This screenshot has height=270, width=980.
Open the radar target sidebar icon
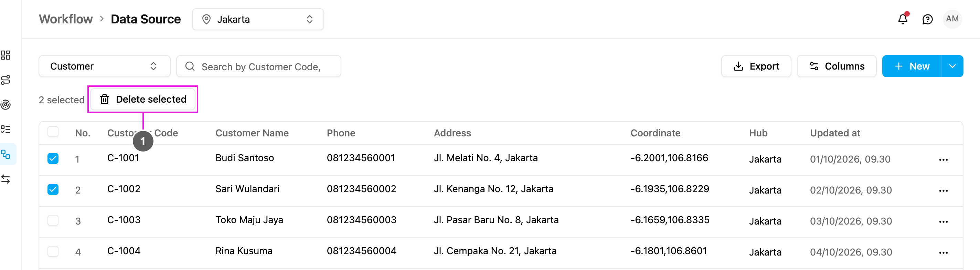pyautogui.click(x=6, y=105)
